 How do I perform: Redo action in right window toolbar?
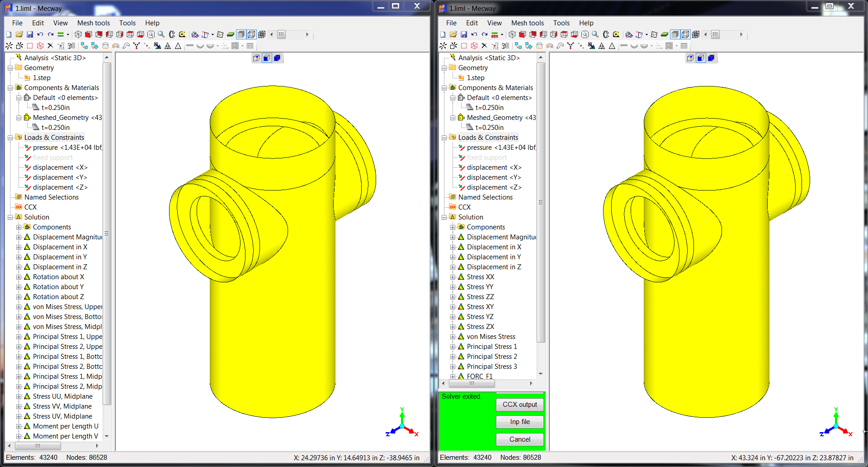(485, 34)
